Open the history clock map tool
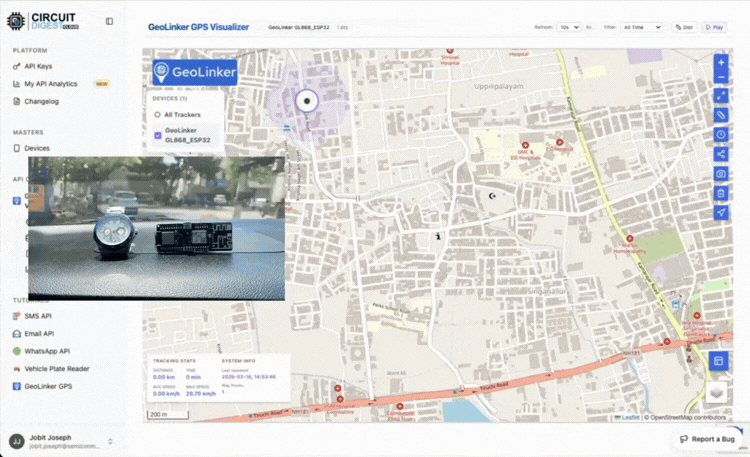750x457 pixels. (721, 134)
